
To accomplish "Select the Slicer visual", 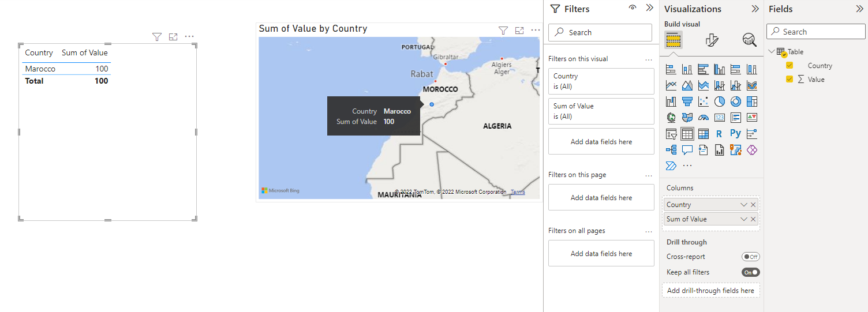I will tap(671, 134).
